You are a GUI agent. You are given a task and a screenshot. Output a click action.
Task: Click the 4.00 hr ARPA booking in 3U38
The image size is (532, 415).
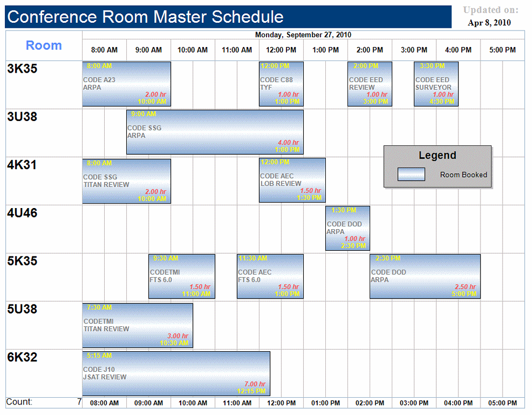215,132
